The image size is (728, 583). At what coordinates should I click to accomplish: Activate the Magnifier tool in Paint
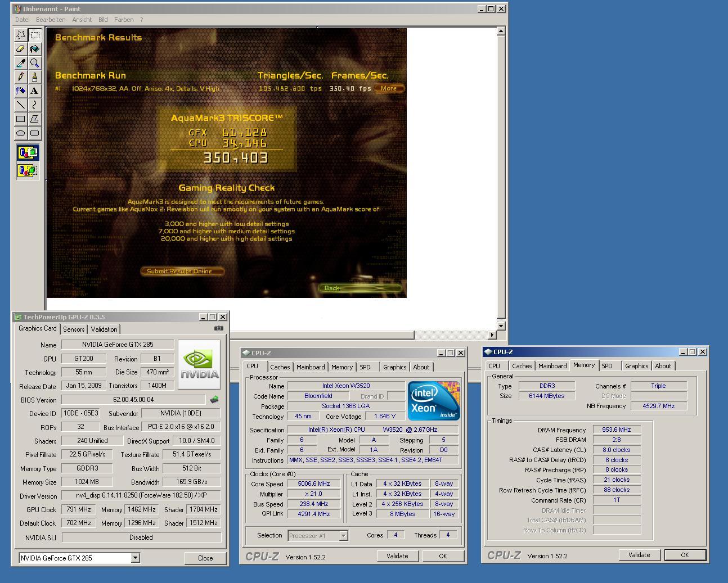coord(35,63)
